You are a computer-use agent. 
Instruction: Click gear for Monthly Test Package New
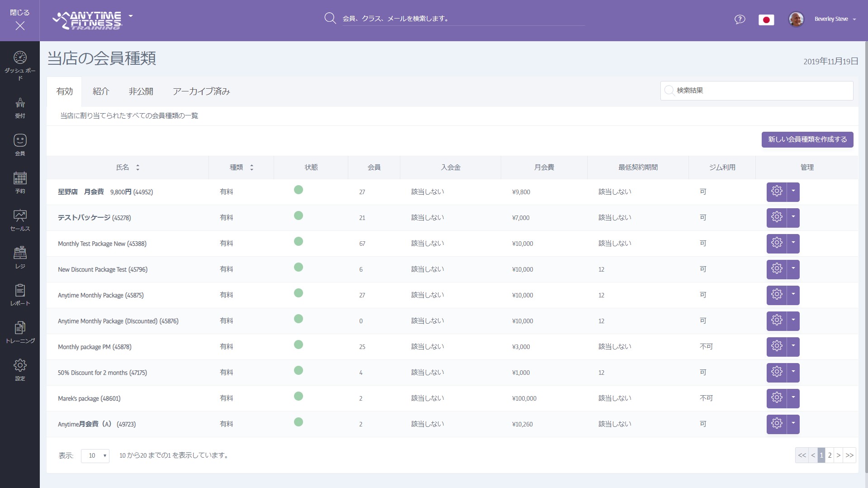click(777, 244)
